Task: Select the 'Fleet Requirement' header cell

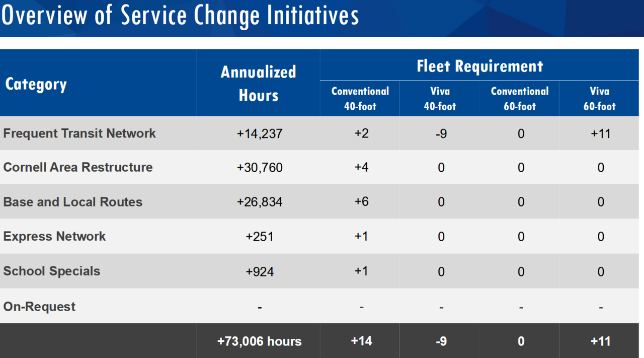Action: (479, 66)
